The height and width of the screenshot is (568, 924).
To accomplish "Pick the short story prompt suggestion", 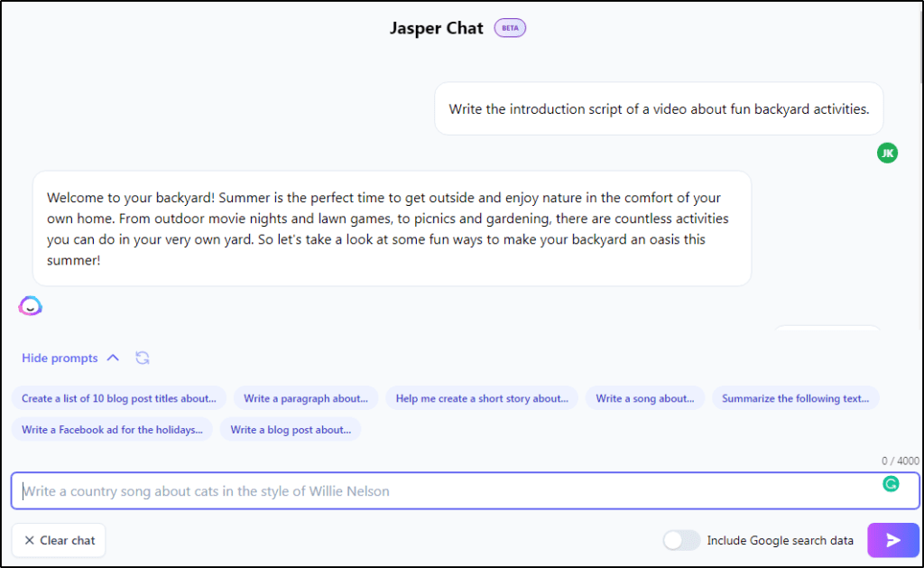I will (x=482, y=397).
